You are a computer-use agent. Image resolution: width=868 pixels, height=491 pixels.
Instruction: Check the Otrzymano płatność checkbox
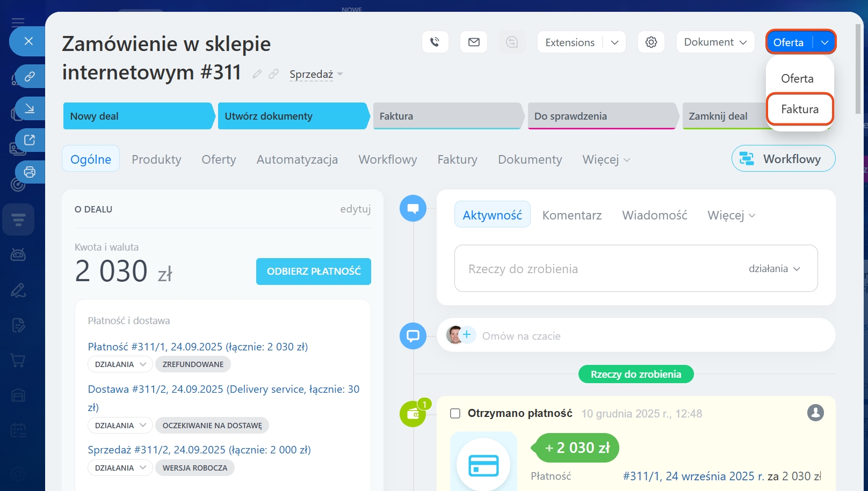pyautogui.click(x=455, y=413)
